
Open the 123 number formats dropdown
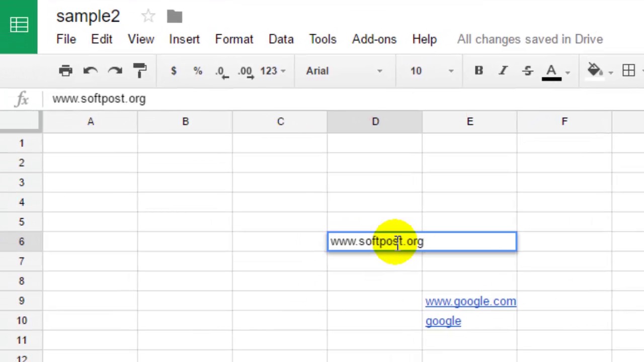point(273,71)
